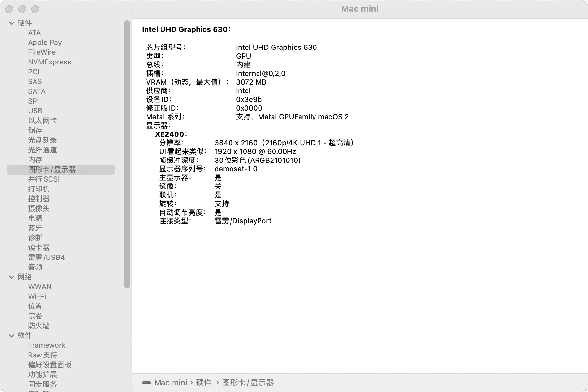The width and height of the screenshot is (588, 392).
Task: Click the device ID value 0x3e9b
Action: 249,100
